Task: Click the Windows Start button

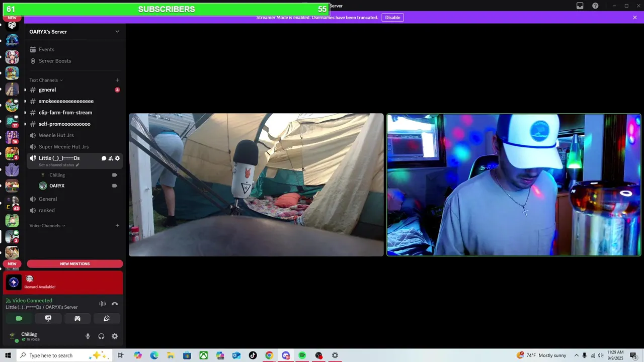Action: pyautogui.click(x=8, y=355)
